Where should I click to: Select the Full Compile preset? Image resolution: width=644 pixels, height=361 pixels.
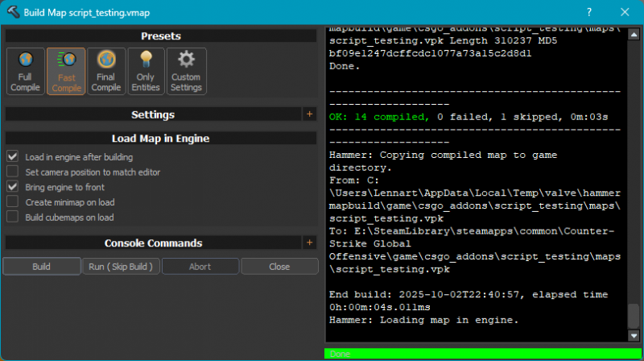point(25,71)
